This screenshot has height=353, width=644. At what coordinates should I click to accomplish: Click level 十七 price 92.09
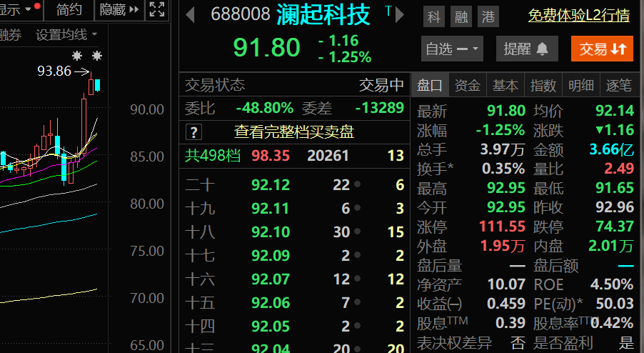point(271,256)
